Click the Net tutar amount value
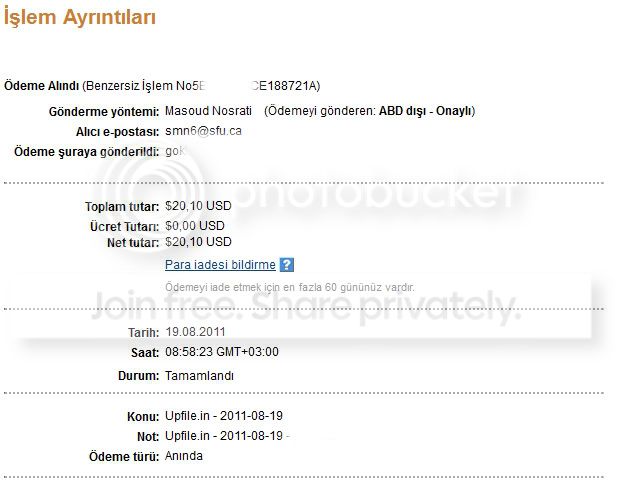The height and width of the screenshot is (489, 621). pyautogui.click(x=198, y=241)
